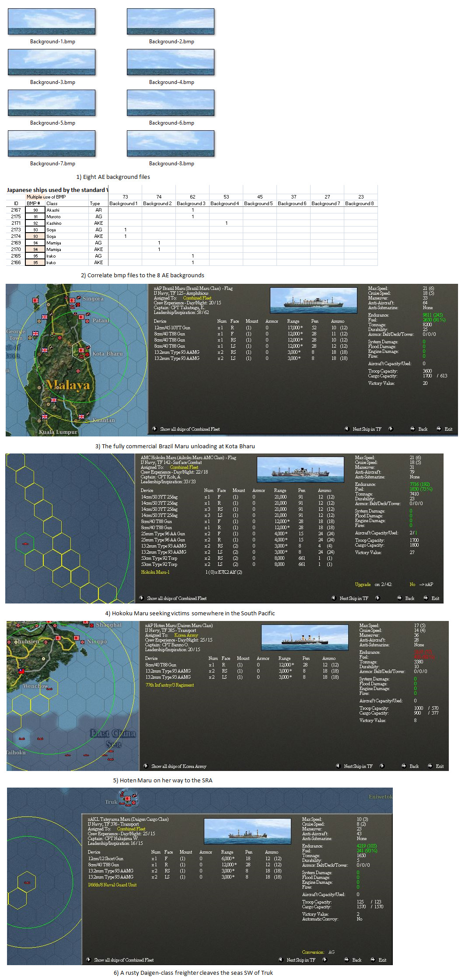Click Korea Army link in Hoten Maru panel
465x980 pixels.
tap(186, 635)
